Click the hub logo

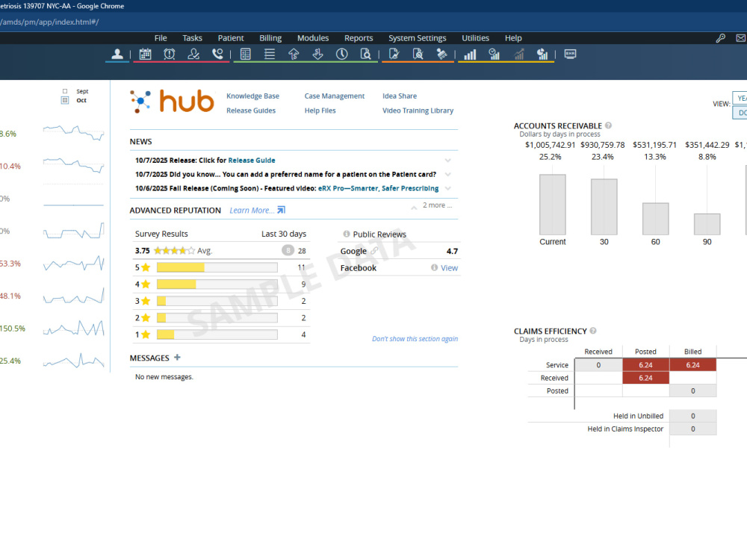pos(172,102)
